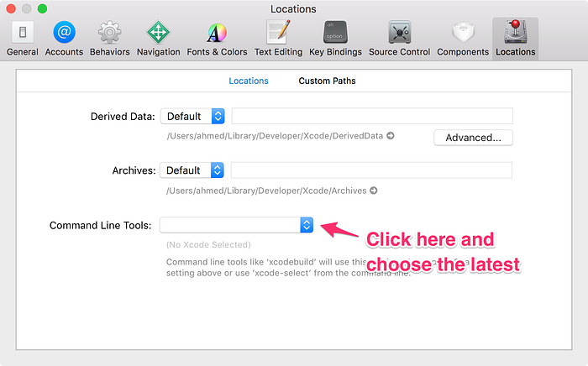Select the Locations toolbar pane

coord(515,39)
